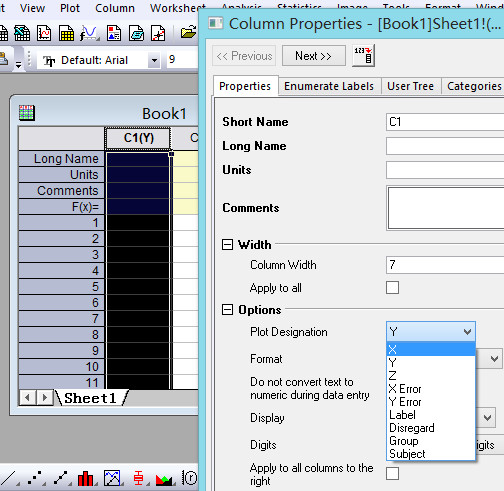Image resolution: width=504 pixels, height=491 pixels.
Task: Select the Sheet1 worksheet tab
Action: point(90,398)
